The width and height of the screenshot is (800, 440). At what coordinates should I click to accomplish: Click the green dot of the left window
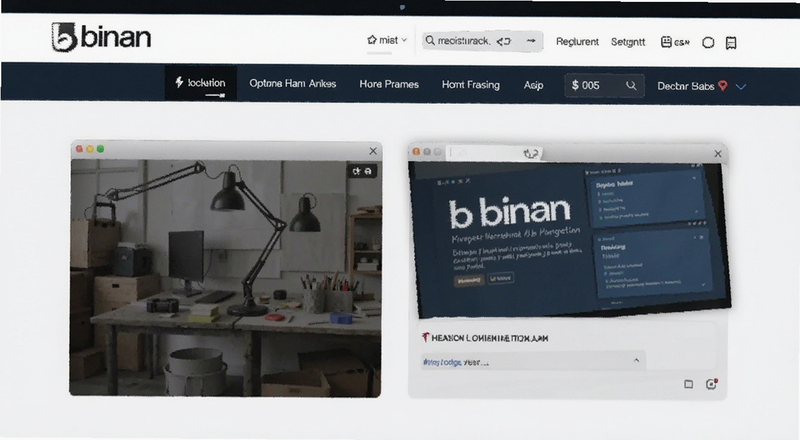[x=101, y=149]
